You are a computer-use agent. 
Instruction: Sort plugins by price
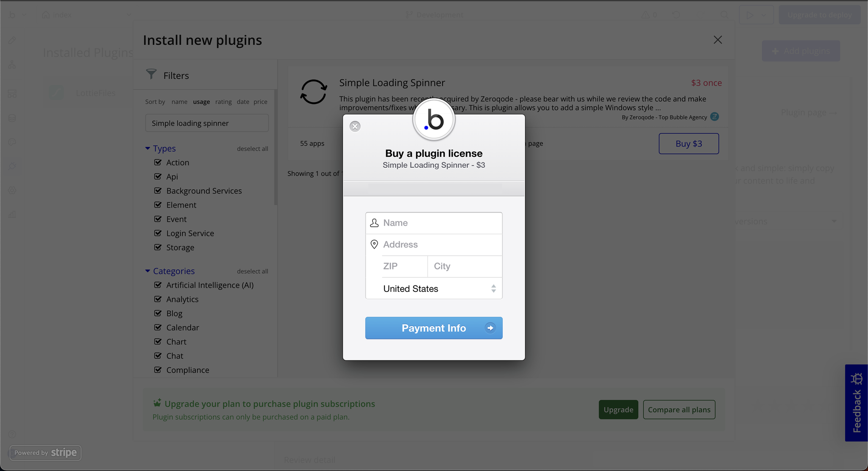[260, 102]
